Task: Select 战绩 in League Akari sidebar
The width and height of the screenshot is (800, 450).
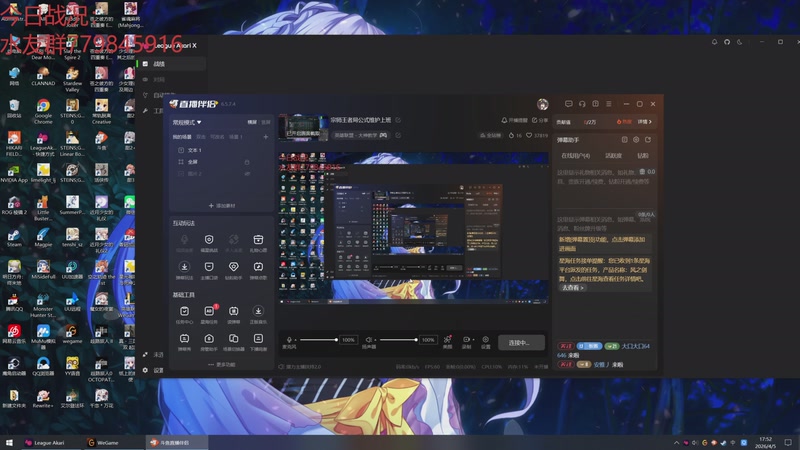Action: click(171, 64)
